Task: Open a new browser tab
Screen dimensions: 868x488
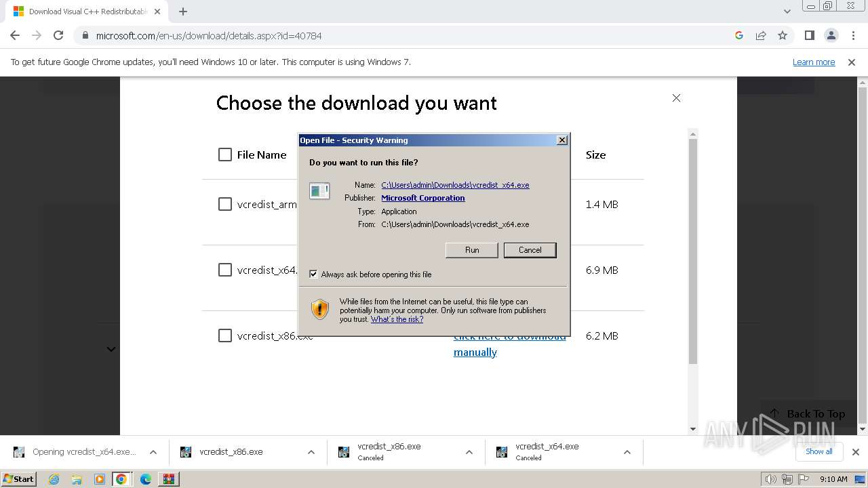Action: pos(183,12)
